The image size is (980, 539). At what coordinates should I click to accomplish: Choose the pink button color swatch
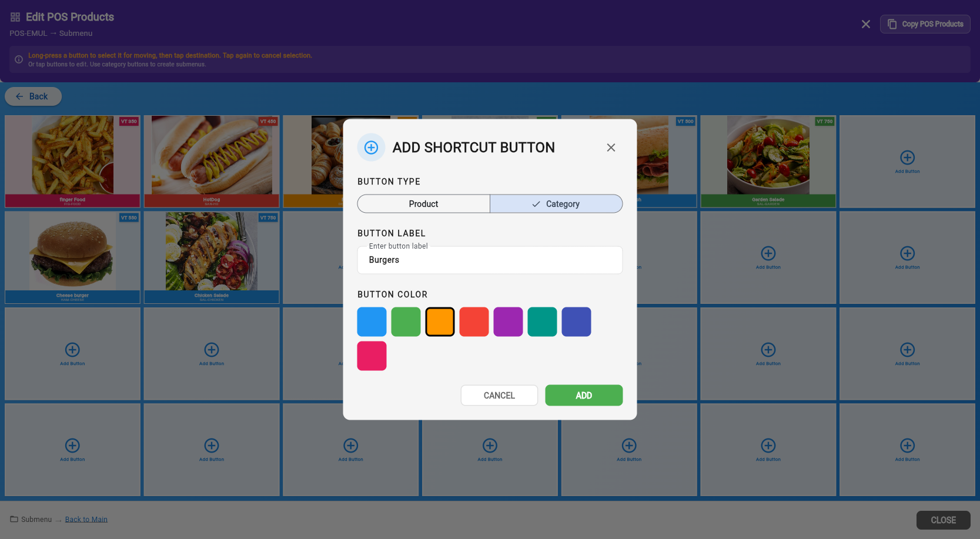point(372,356)
